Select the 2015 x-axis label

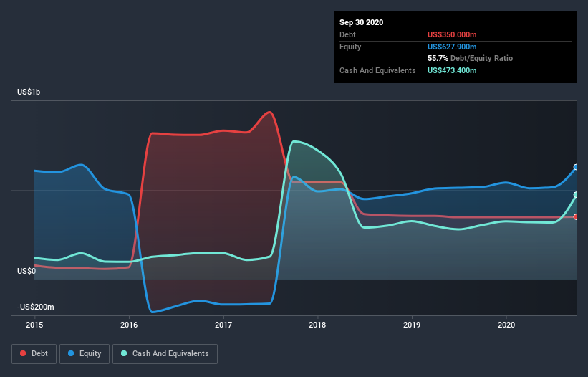tap(34, 325)
